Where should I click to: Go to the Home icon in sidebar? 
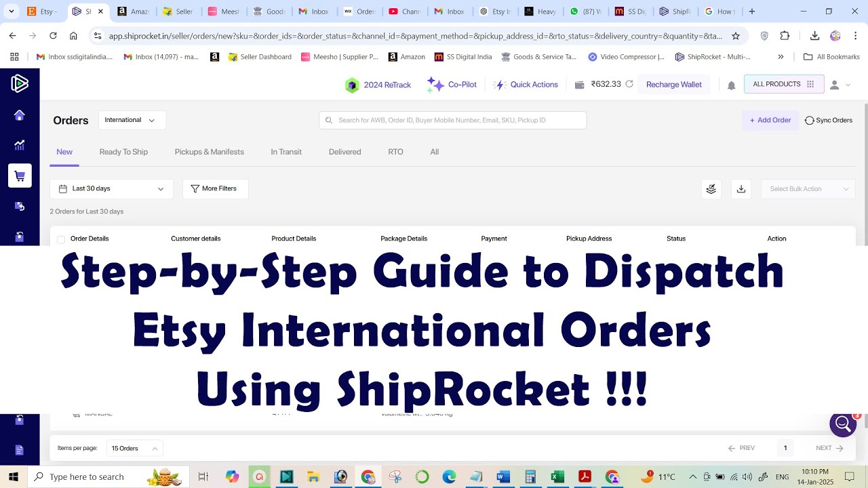click(20, 115)
